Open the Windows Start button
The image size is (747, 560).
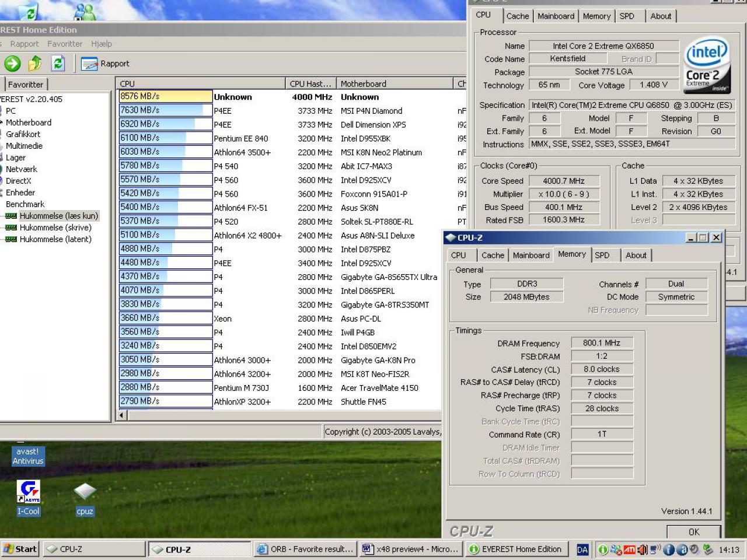[x=20, y=549]
